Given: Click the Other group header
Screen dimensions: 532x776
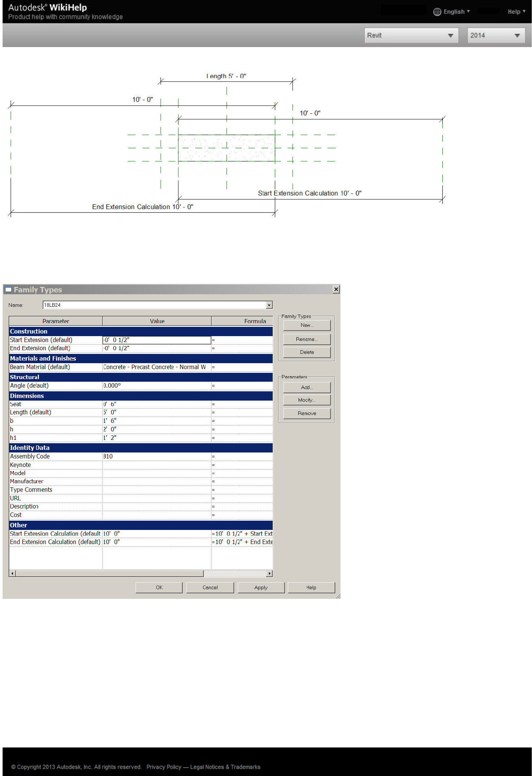Looking at the screenshot, I should click(x=141, y=525).
